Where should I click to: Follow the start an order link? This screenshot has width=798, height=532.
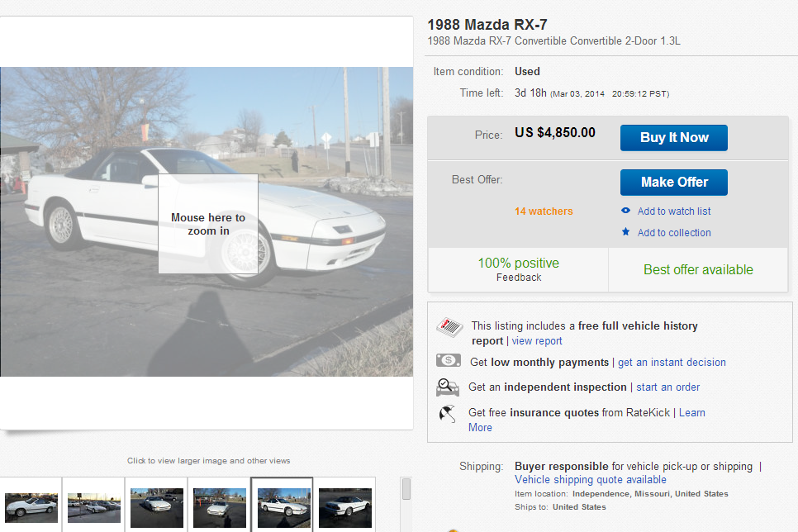point(667,387)
